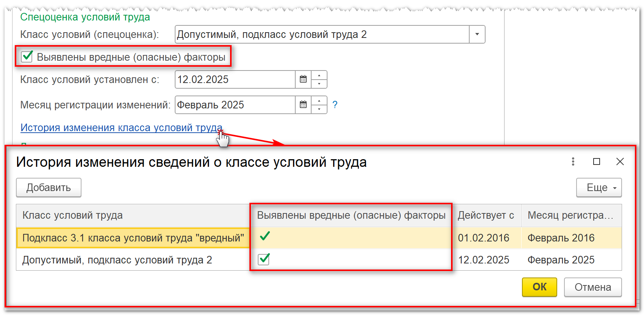Sort by Действует с column header

pos(486,215)
